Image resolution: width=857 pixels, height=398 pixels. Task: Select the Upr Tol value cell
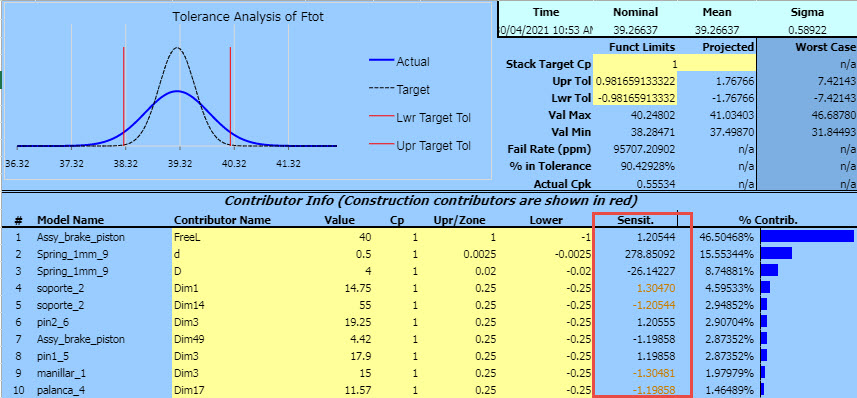point(636,81)
